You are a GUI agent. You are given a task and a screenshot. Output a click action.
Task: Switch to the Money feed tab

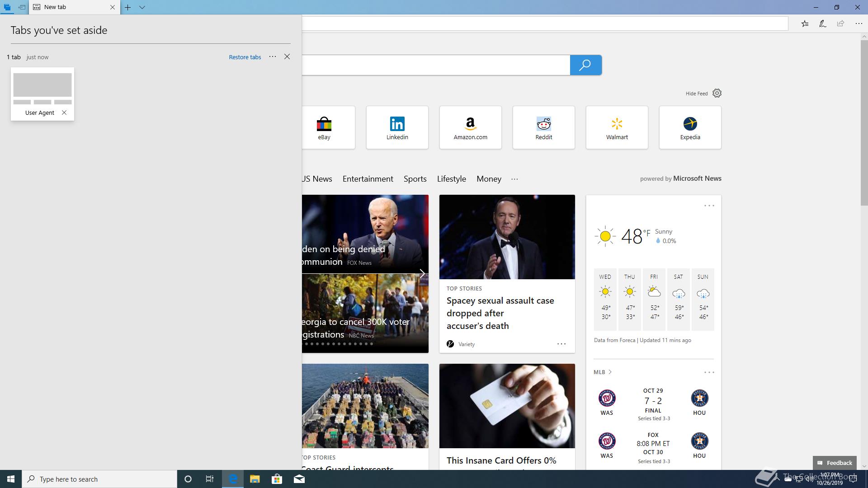[x=489, y=179]
